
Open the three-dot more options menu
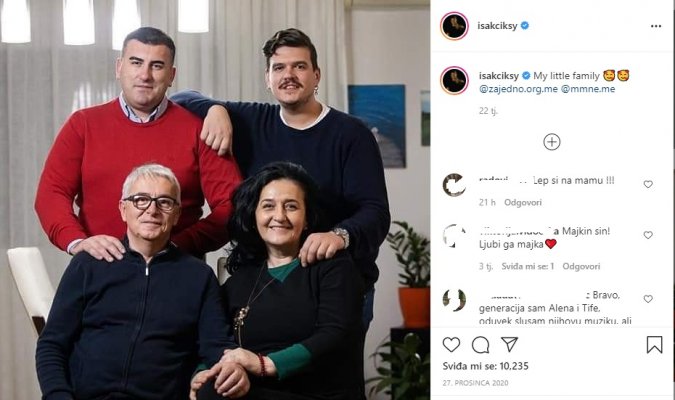click(656, 26)
